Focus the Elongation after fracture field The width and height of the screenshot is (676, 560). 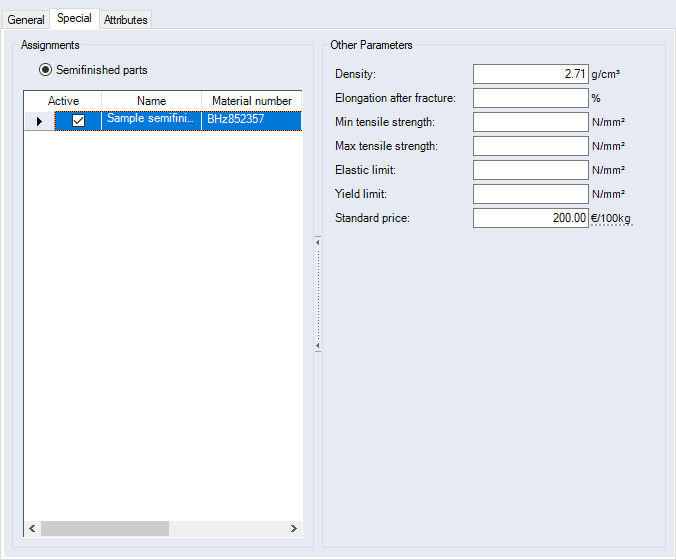click(x=530, y=98)
